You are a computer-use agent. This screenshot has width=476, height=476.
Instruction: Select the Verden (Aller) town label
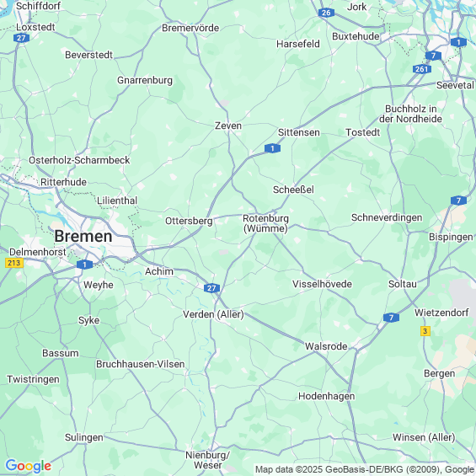pos(213,314)
